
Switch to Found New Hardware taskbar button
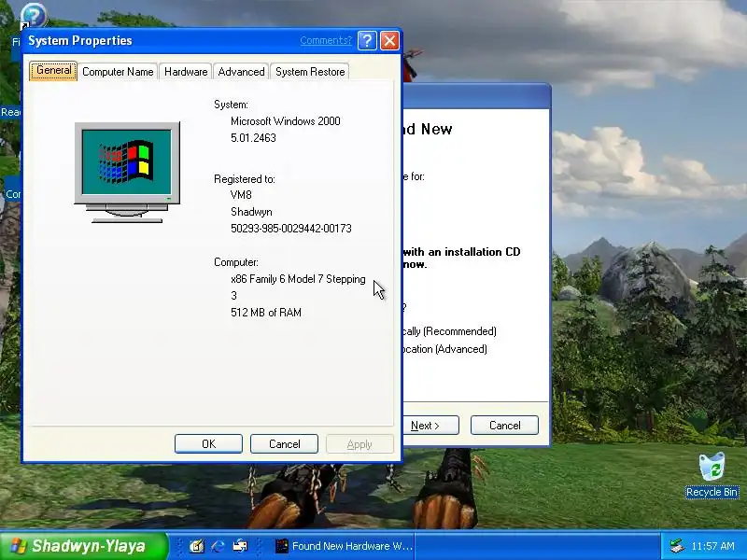pyautogui.click(x=344, y=546)
